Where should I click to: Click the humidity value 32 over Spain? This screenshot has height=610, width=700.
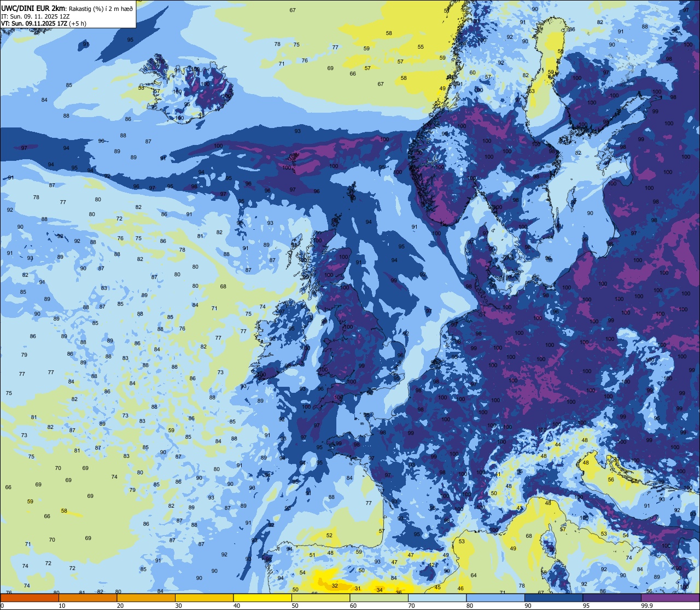[335, 585]
